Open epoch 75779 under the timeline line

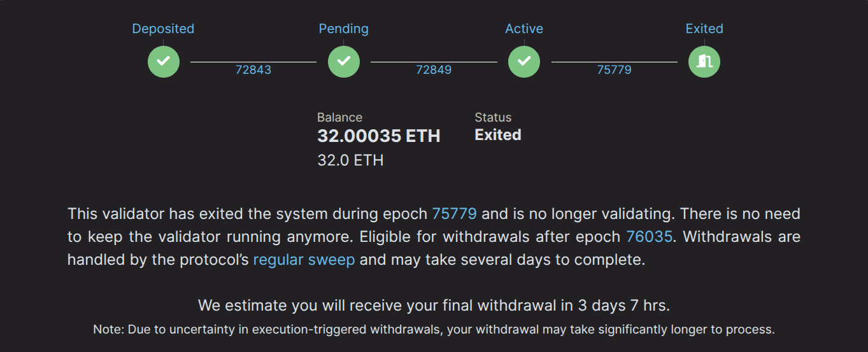click(x=614, y=70)
